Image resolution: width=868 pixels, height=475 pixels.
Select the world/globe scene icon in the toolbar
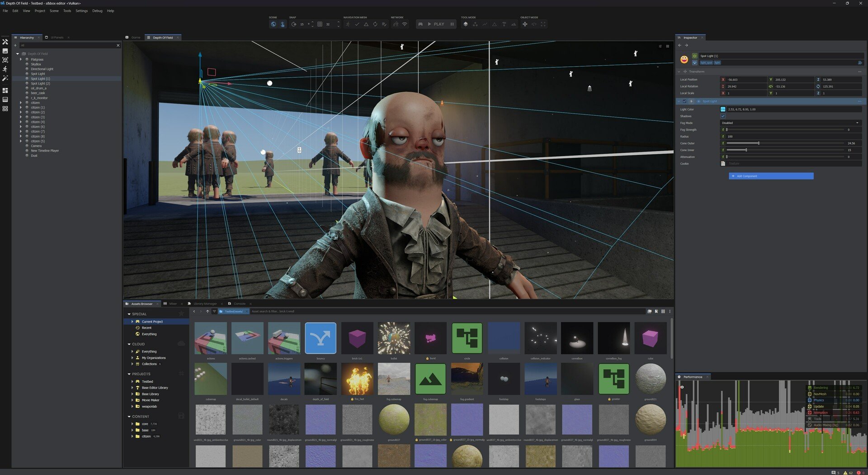point(274,24)
